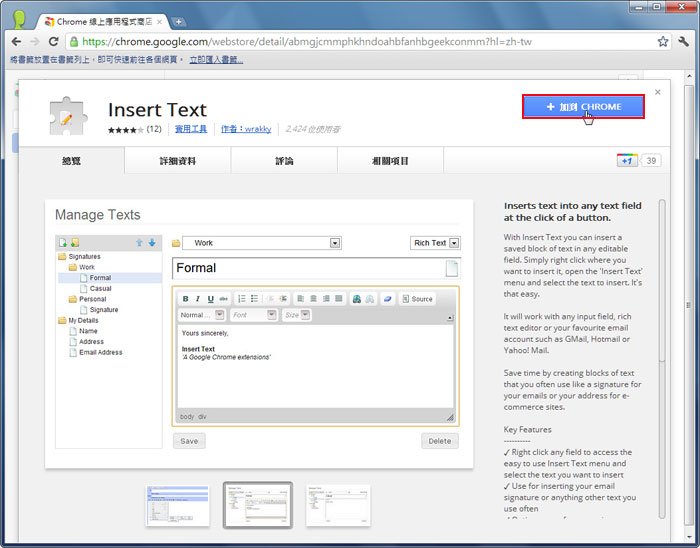The image size is (700, 548).
Task: Click the Bold icon in editor toolbar
Action: coord(185,299)
